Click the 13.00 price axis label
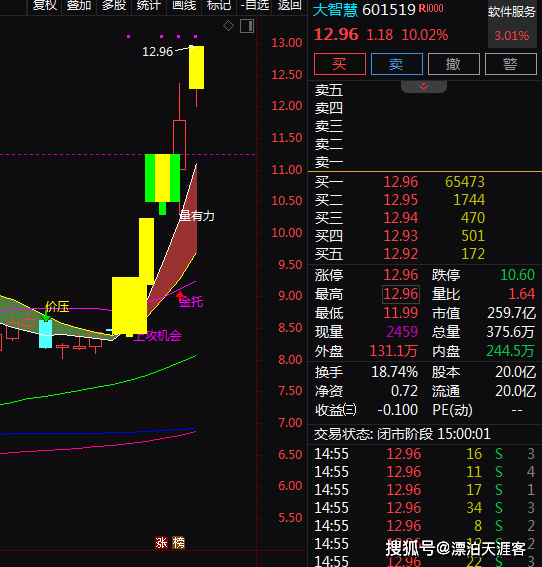 point(287,43)
